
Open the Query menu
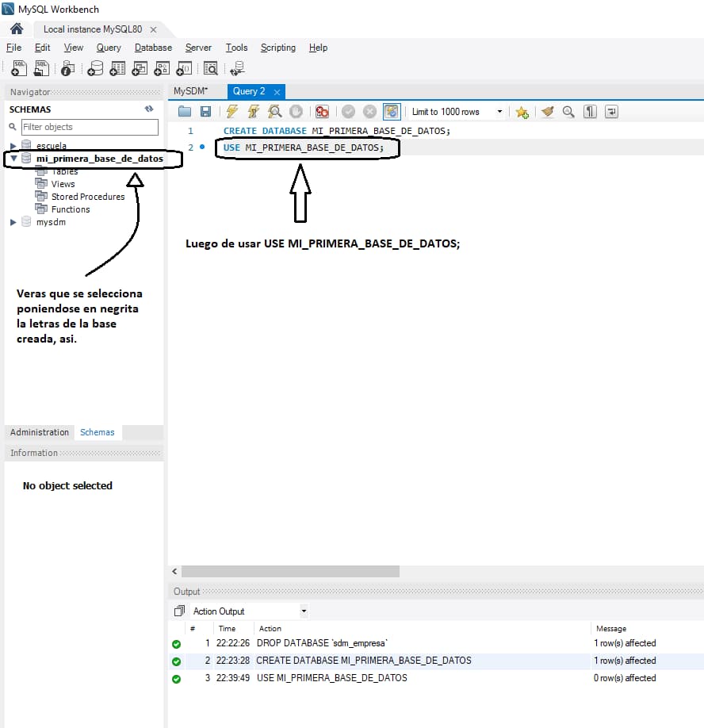tap(109, 48)
